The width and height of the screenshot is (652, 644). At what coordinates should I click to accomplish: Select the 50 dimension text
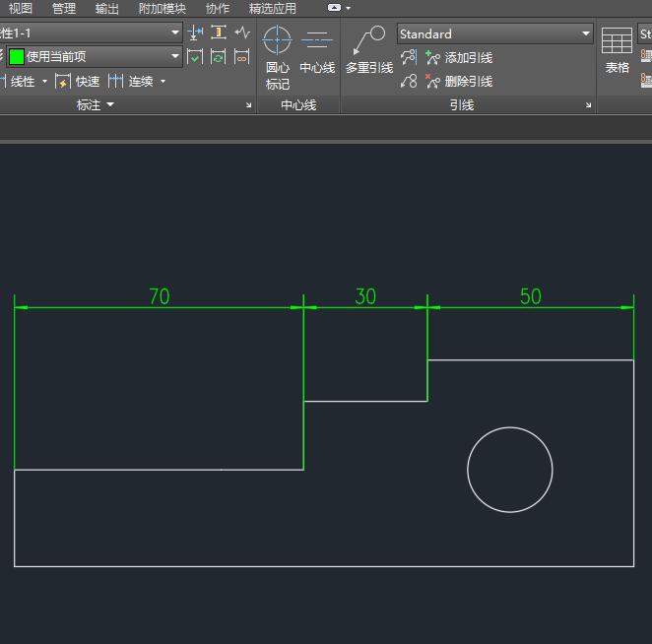point(531,296)
